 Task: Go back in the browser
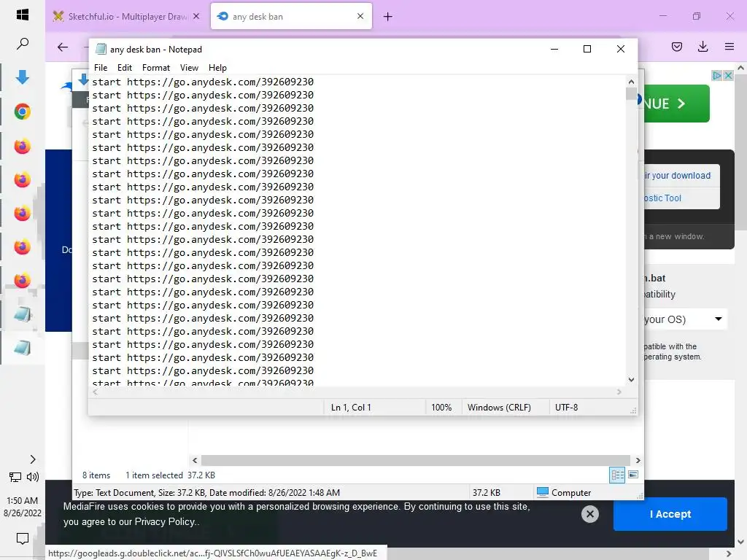[63, 47]
